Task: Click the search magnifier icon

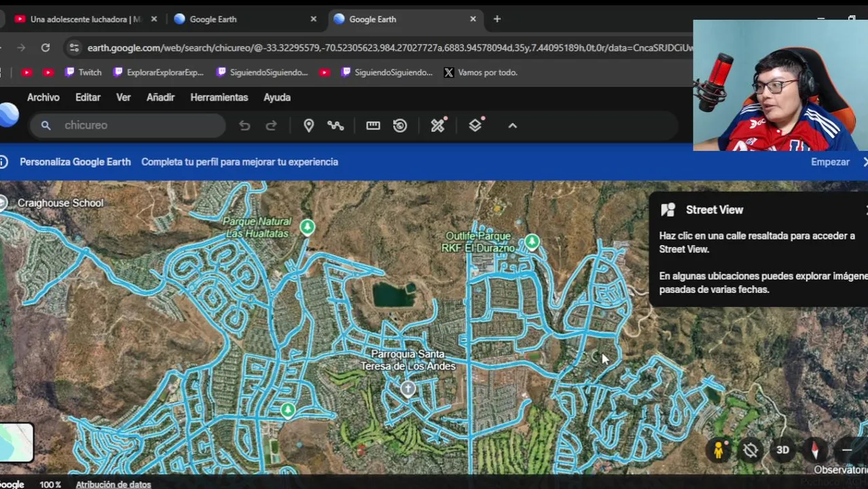Action: pos(46,126)
